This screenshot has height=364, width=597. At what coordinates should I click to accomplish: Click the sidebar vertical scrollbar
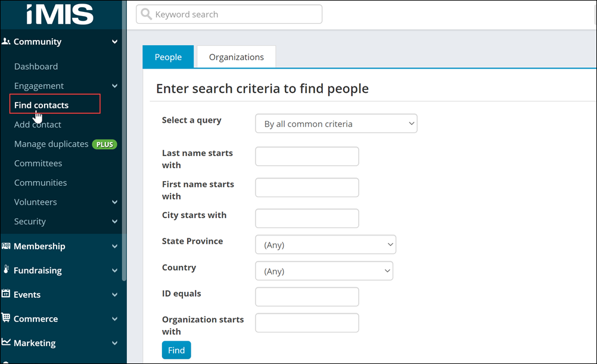124,149
